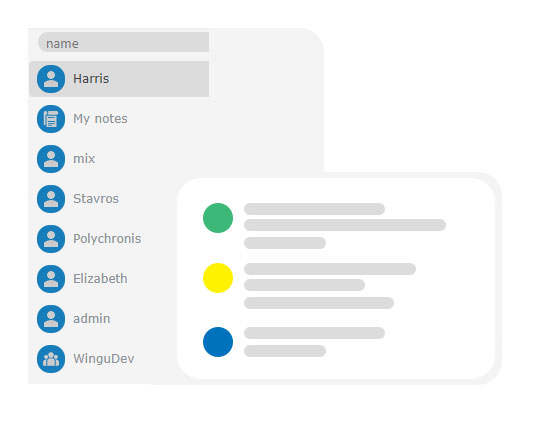Open the WinguDev group icon

click(51, 359)
